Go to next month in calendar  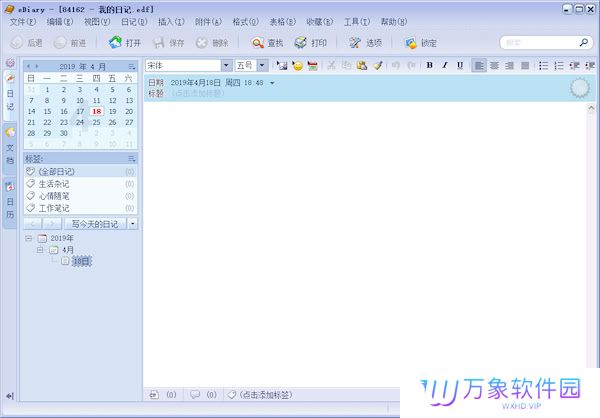tap(37, 66)
